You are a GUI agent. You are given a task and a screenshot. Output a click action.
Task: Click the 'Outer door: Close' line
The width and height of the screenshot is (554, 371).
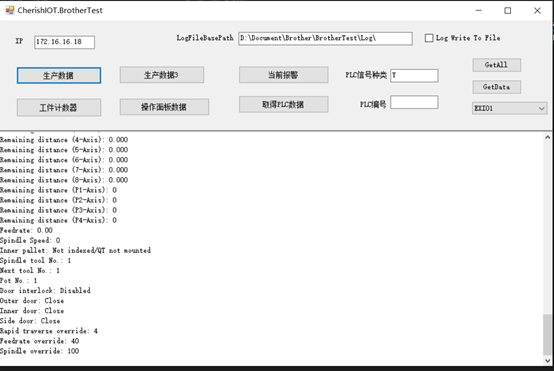[x=32, y=301]
